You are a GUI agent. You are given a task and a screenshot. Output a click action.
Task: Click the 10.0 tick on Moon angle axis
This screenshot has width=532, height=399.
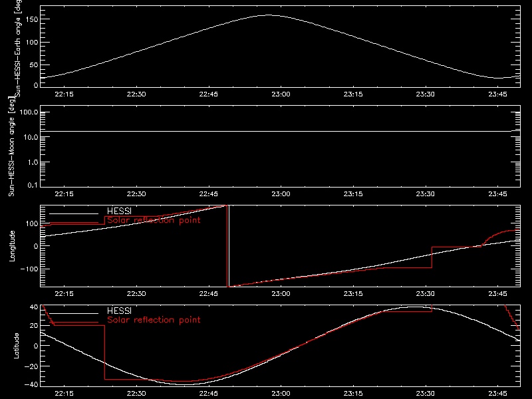point(31,138)
